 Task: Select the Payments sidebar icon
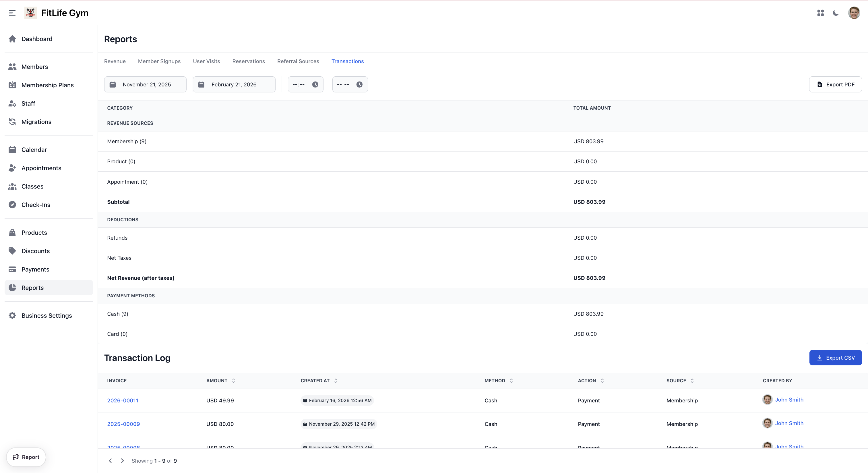12,269
